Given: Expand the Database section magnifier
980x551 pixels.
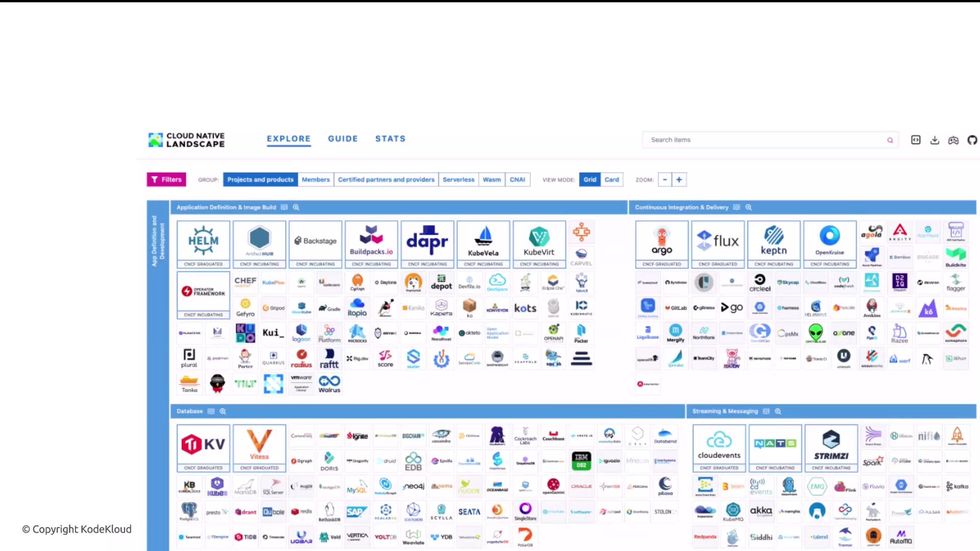Looking at the screenshot, I should 223,411.
